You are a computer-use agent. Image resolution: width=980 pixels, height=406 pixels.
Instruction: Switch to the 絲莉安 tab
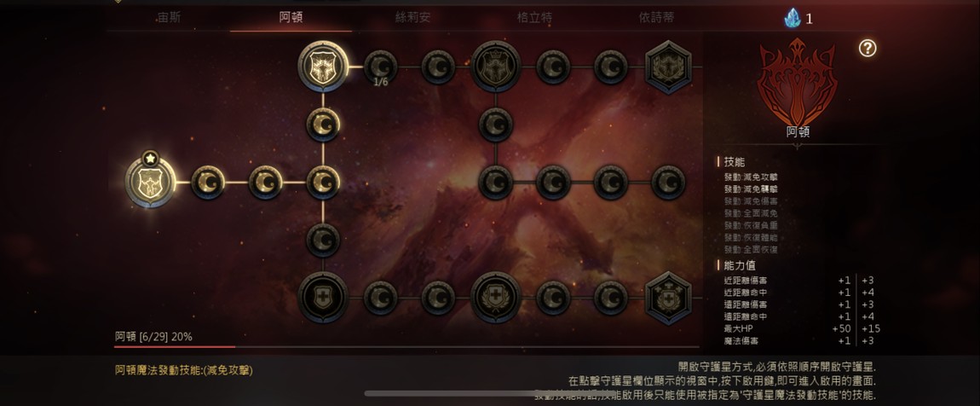pyautogui.click(x=412, y=18)
